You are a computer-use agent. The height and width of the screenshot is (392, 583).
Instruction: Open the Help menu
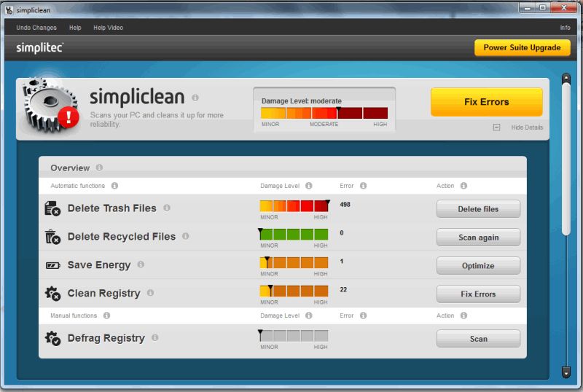click(75, 28)
